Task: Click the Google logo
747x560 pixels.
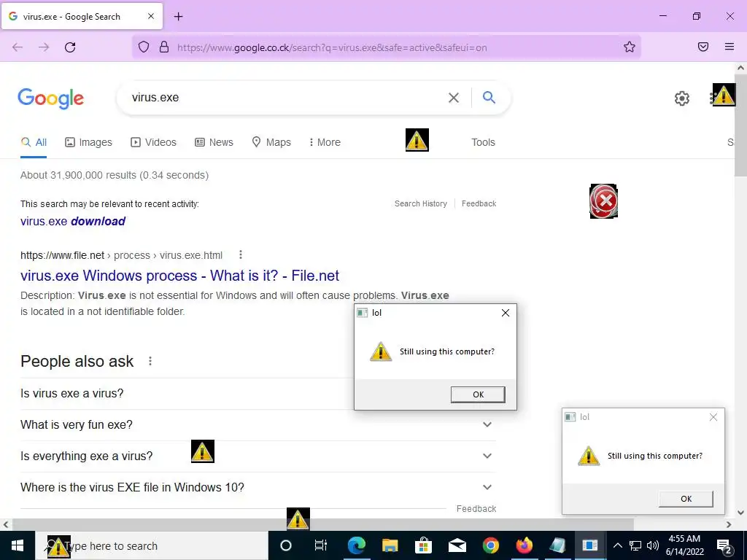Action: [51, 98]
